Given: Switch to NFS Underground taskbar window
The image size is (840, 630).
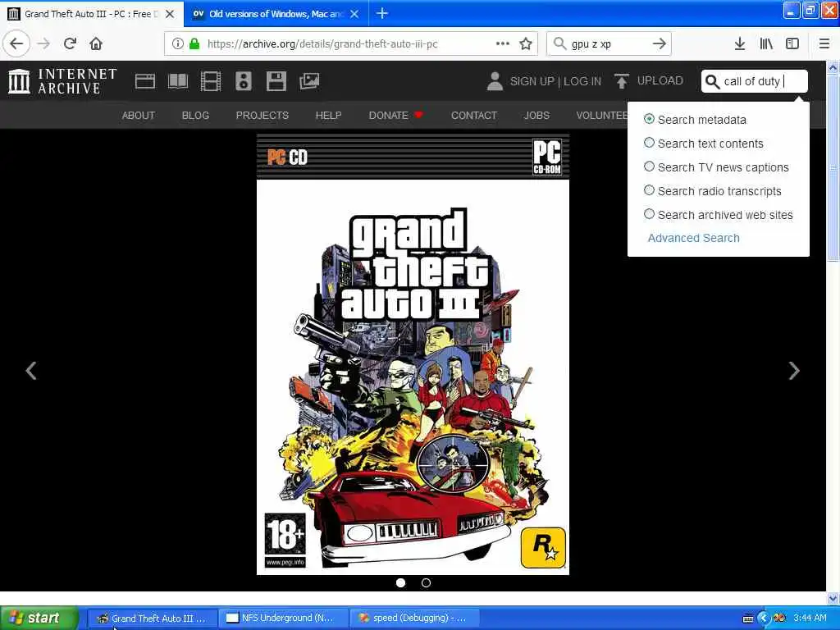Looking at the screenshot, I should (x=284, y=618).
